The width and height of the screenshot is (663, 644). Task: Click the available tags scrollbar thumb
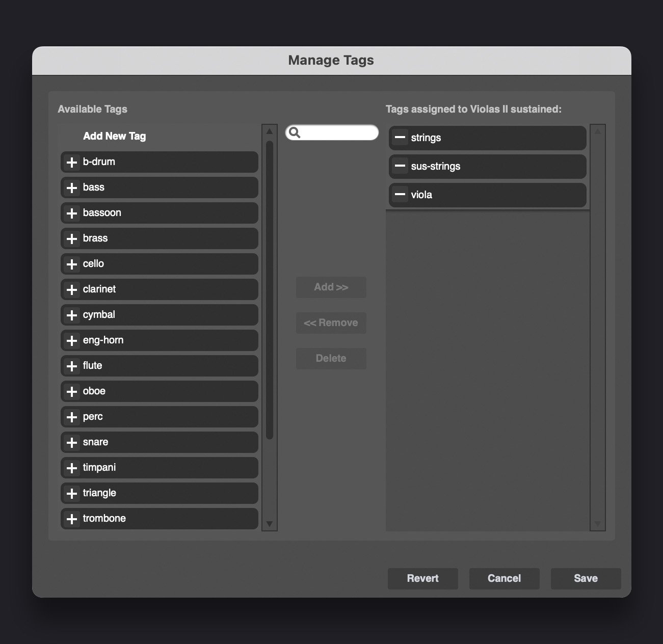click(x=270, y=290)
